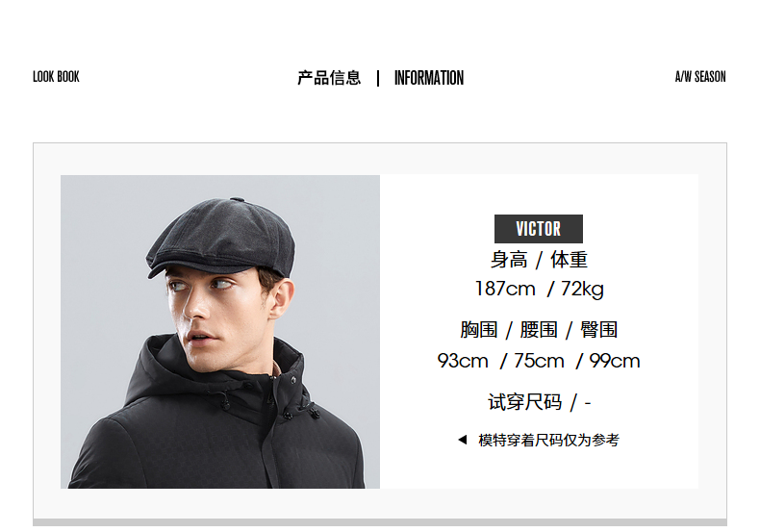This screenshot has width=760, height=532.
Task: Click the 187cm height value
Action: pyautogui.click(x=505, y=289)
